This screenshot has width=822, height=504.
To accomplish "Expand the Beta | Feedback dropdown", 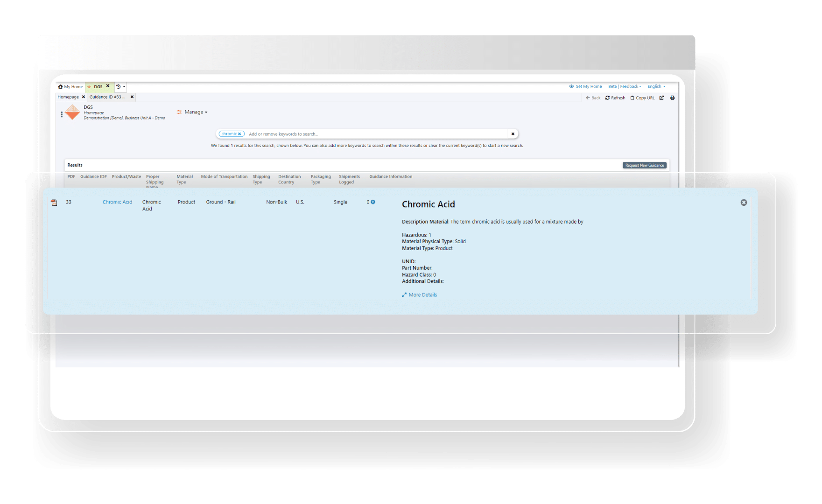I will tap(625, 86).
